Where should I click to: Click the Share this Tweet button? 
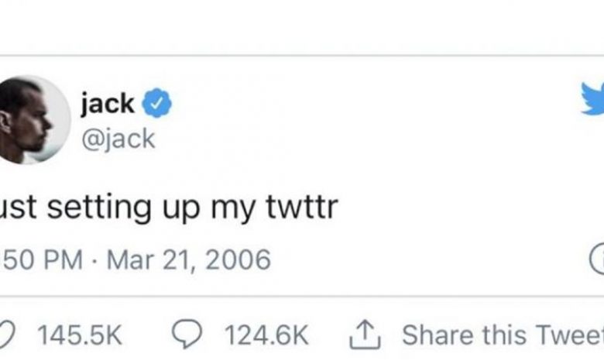pyautogui.click(x=503, y=335)
